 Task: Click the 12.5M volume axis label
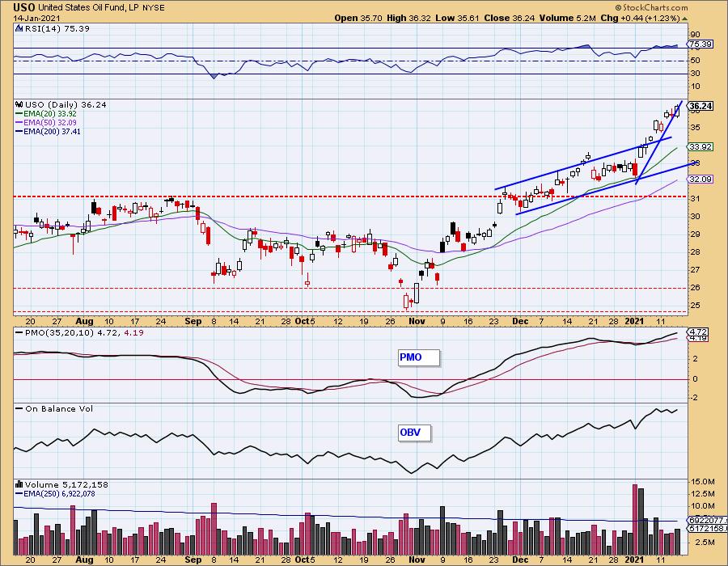(702, 493)
